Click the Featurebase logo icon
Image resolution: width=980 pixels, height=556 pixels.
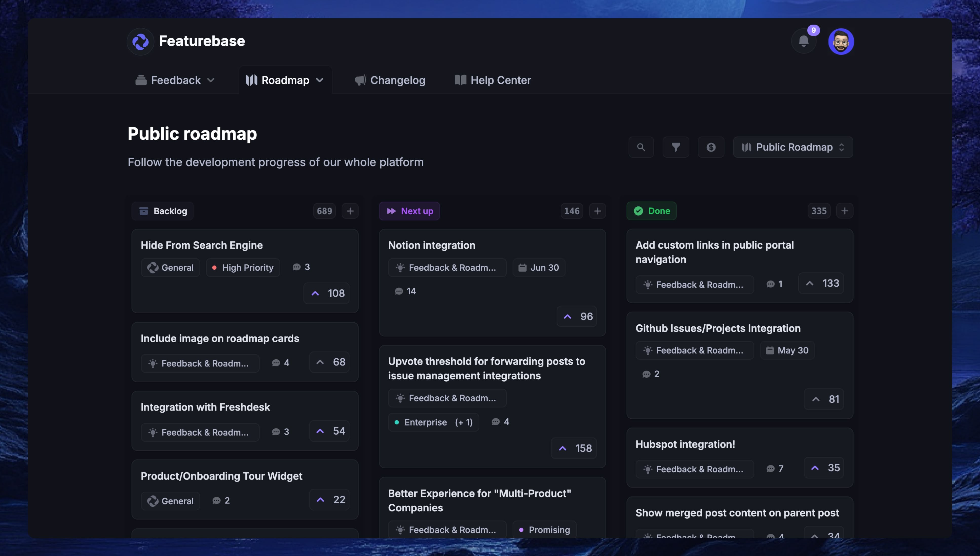(x=140, y=41)
